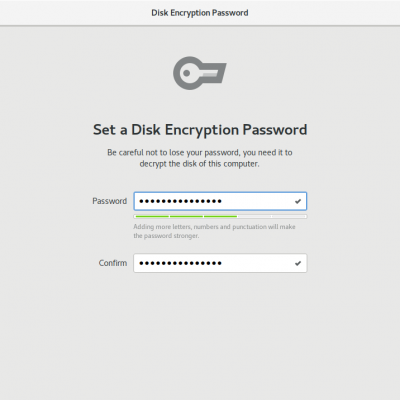Click the checkmark icon in Password field
400x400 pixels.
298,201
